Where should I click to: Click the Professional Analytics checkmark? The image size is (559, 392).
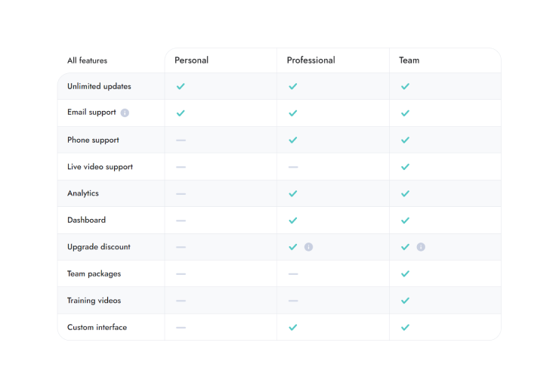point(293,193)
